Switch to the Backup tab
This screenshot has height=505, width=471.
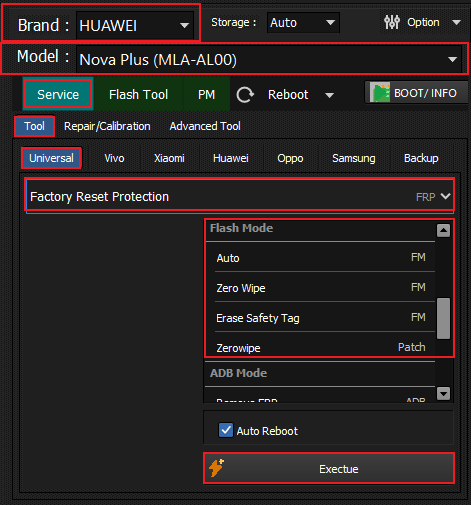(421, 158)
